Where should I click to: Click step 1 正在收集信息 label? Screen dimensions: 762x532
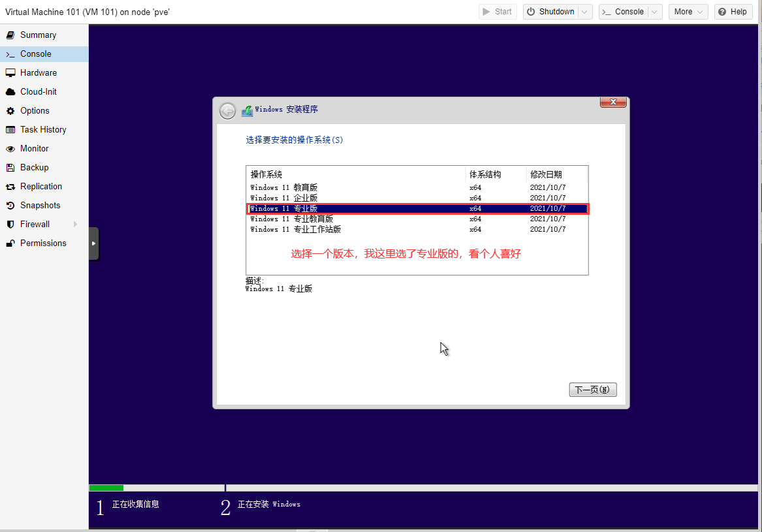(136, 505)
